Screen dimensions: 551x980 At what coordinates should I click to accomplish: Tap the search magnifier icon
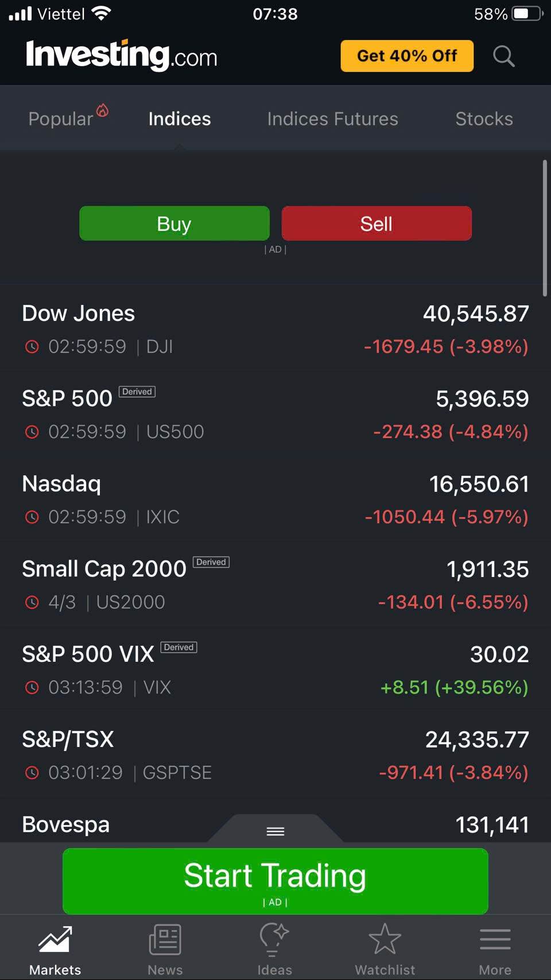[503, 56]
